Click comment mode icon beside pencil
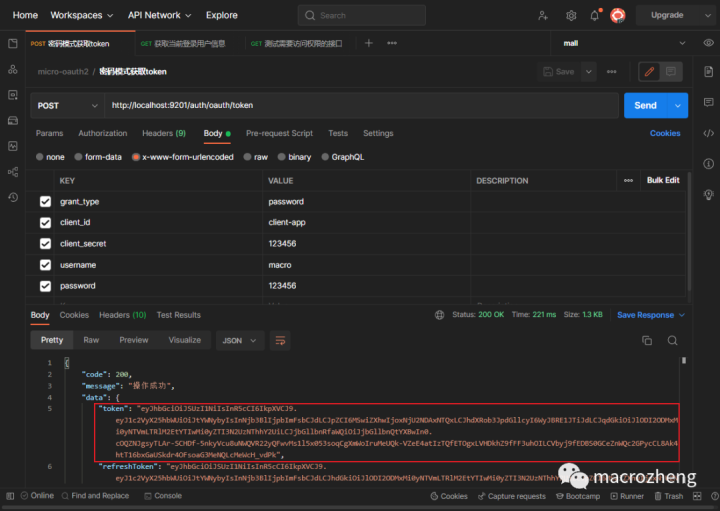The width and height of the screenshot is (720, 511). pyautogui.click(x=671, y=72)
